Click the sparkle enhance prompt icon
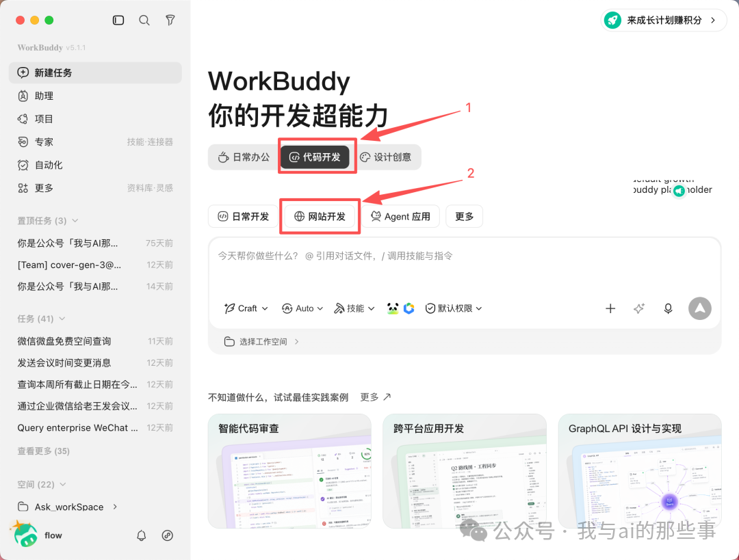 pyautogui.click(x=639, y=308)
